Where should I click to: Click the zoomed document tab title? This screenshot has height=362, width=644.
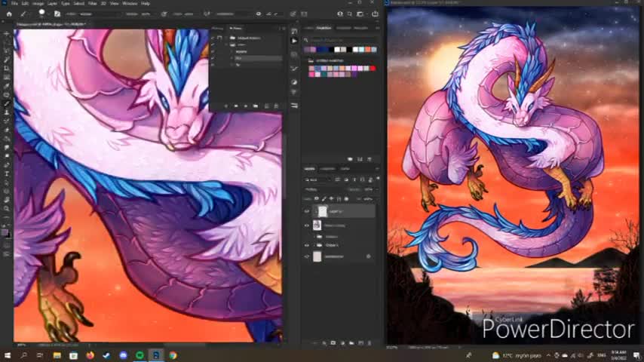tap(51, 24)
